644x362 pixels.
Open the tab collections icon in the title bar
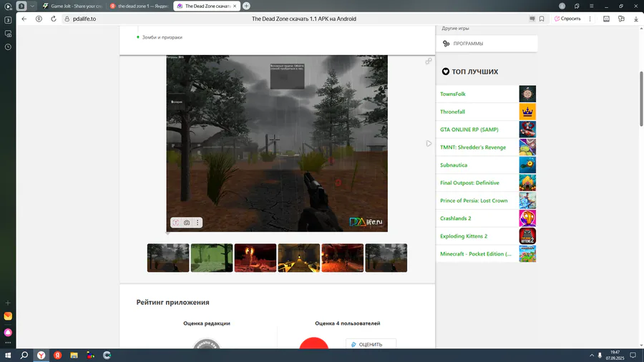point(577,6)
